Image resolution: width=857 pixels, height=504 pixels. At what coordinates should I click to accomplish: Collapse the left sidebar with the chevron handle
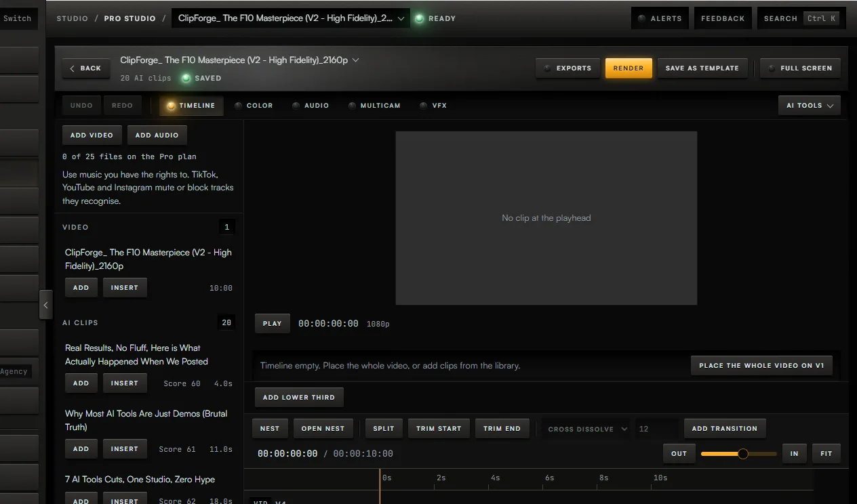pos(45,305)
